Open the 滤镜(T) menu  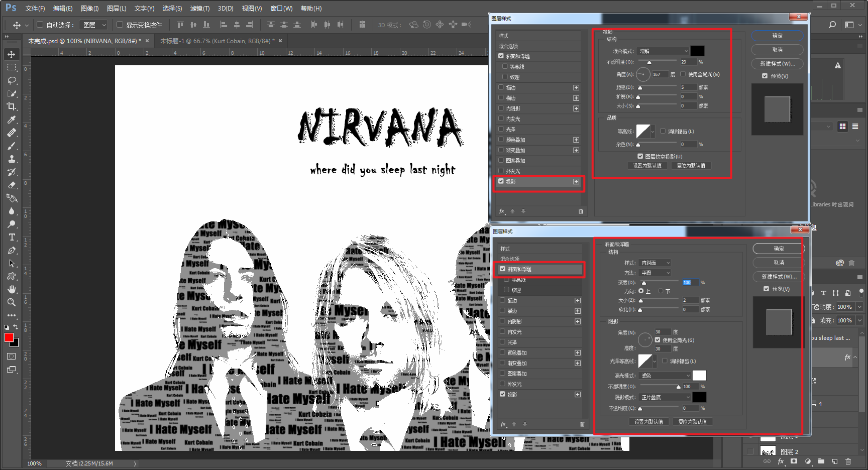[x=200, y=9]
